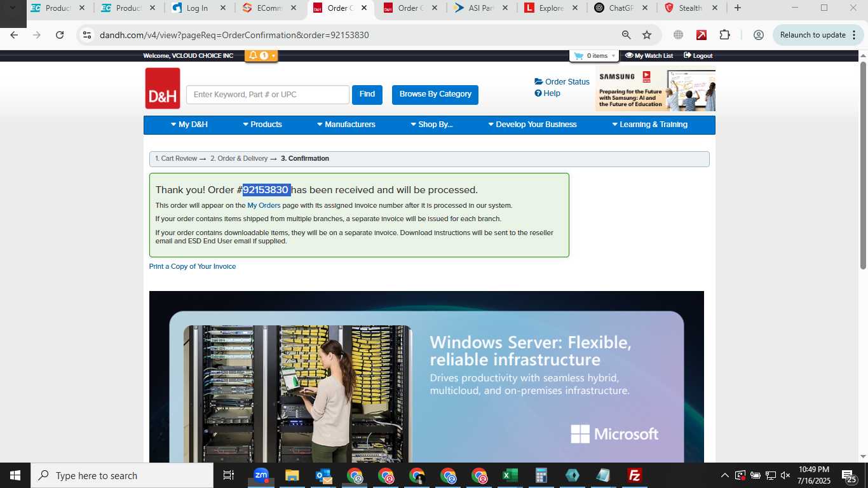Open the notification center icon

(x=850, y=475)
